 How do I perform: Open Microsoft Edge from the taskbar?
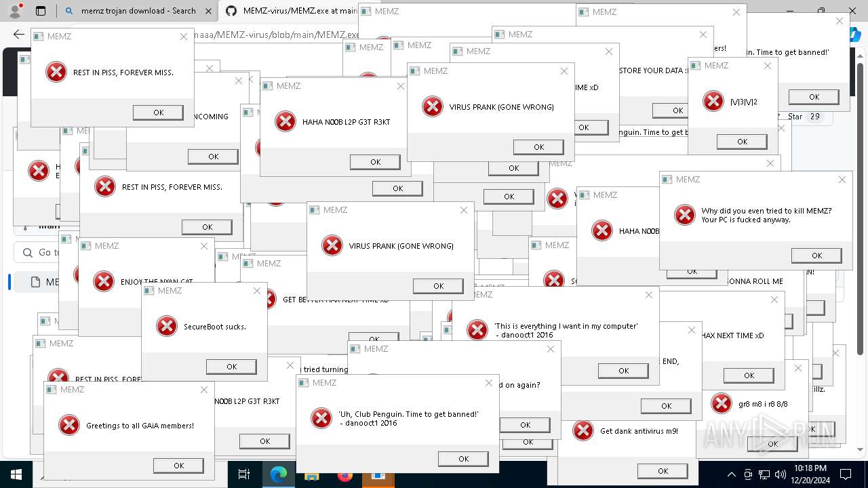pos(279,474)
